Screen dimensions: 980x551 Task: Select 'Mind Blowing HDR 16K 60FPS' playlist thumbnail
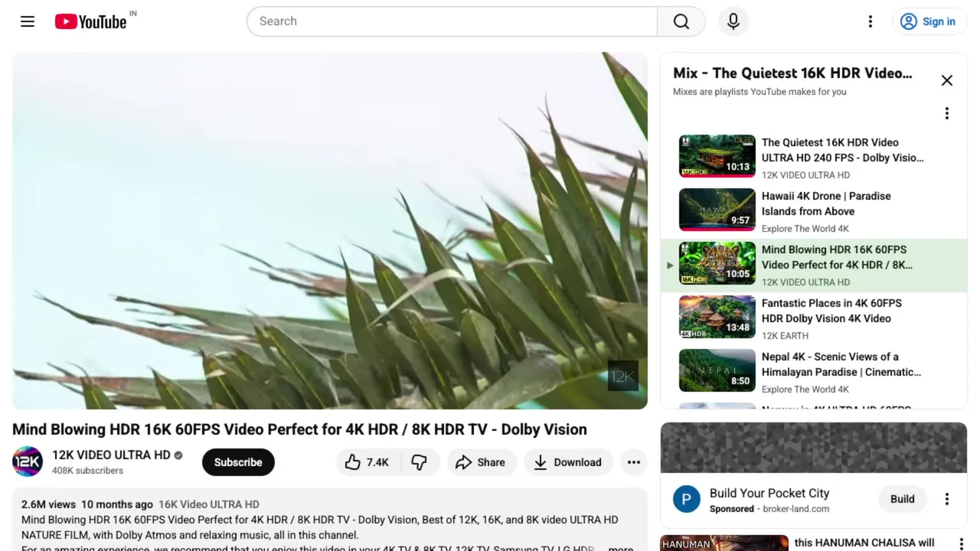(717, 263)
